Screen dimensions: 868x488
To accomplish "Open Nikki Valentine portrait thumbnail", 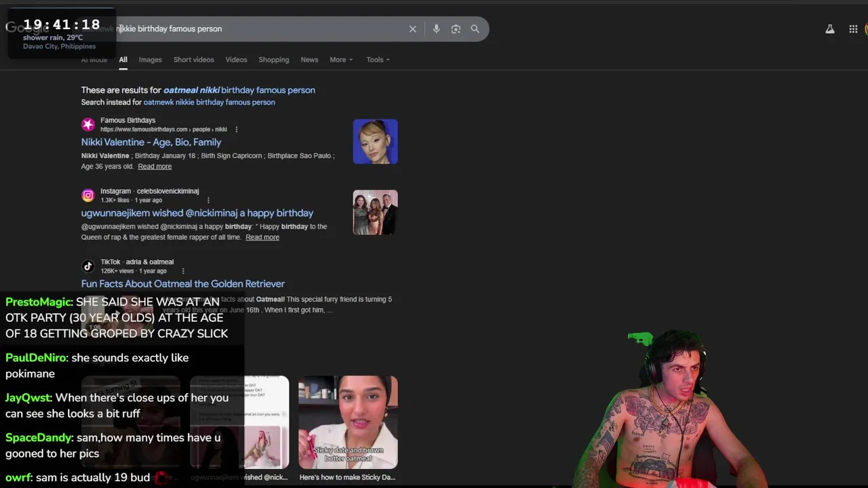I will pyautogui.click(x=375, y=142).
